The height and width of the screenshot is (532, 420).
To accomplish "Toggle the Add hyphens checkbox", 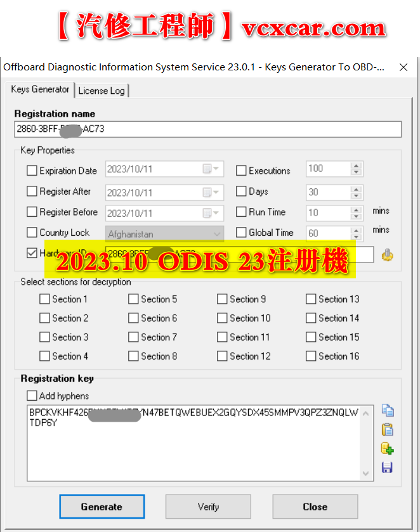I will [x=32, y=396].
